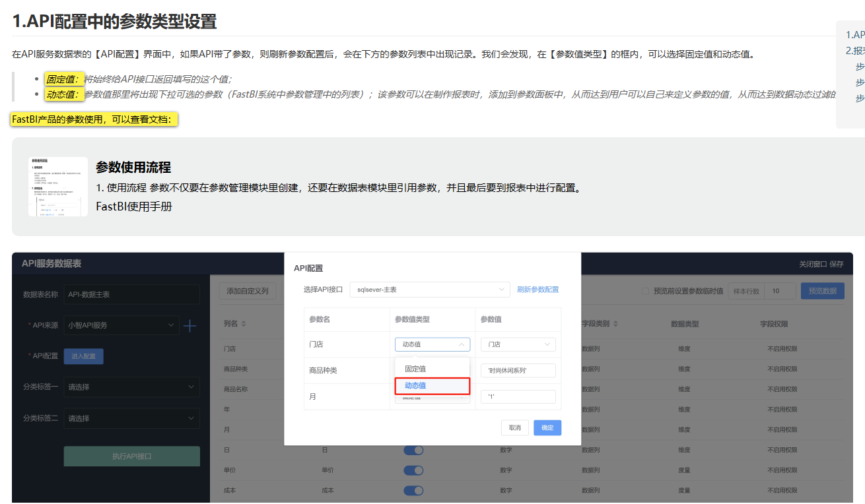The height and width of the screenshot is (504, 865).
Task: Open the API来源 dropdown showing 小智API服务
Action: 121,325
